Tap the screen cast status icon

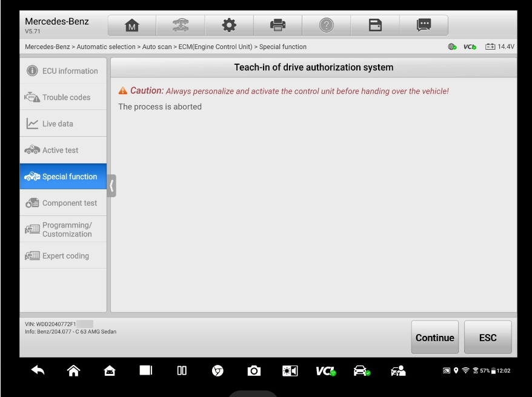pos(447,371)
